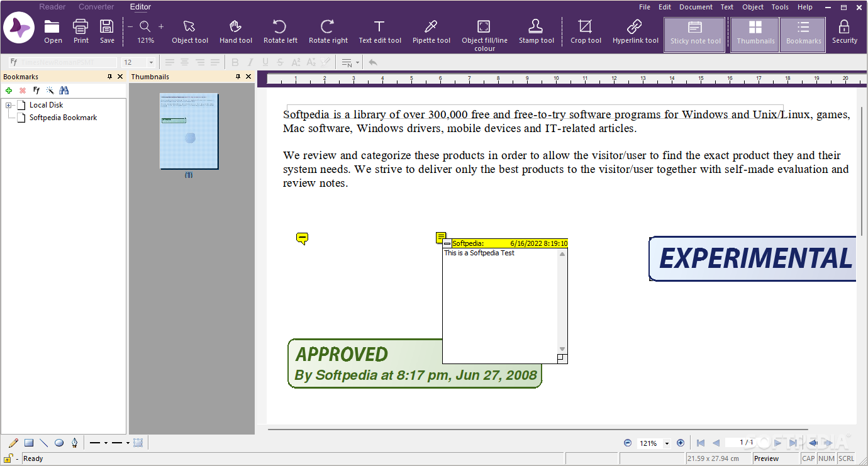Open the bottom zoom percentage dropdown
Viewport: 868px width, 466px height.
click(x=667, y=443)
